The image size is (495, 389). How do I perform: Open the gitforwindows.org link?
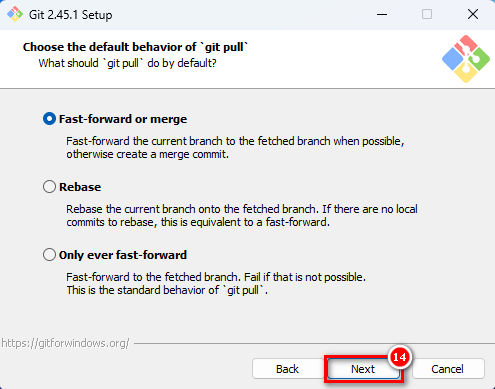coord(65,343)
